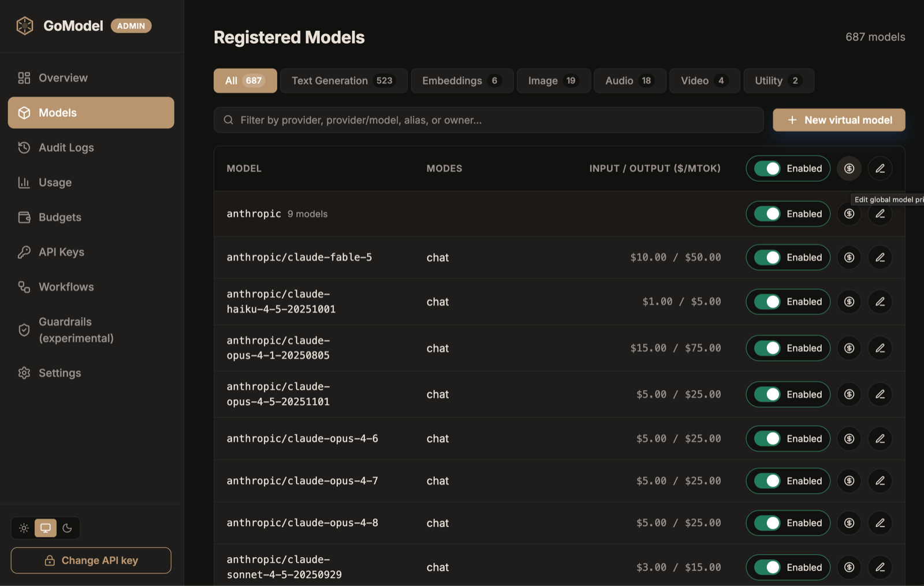Screen dimensions: 924x586
Task: Edit claude-haiku-4-5-20251001 with pencil icon
Action: tap(880, 302)
